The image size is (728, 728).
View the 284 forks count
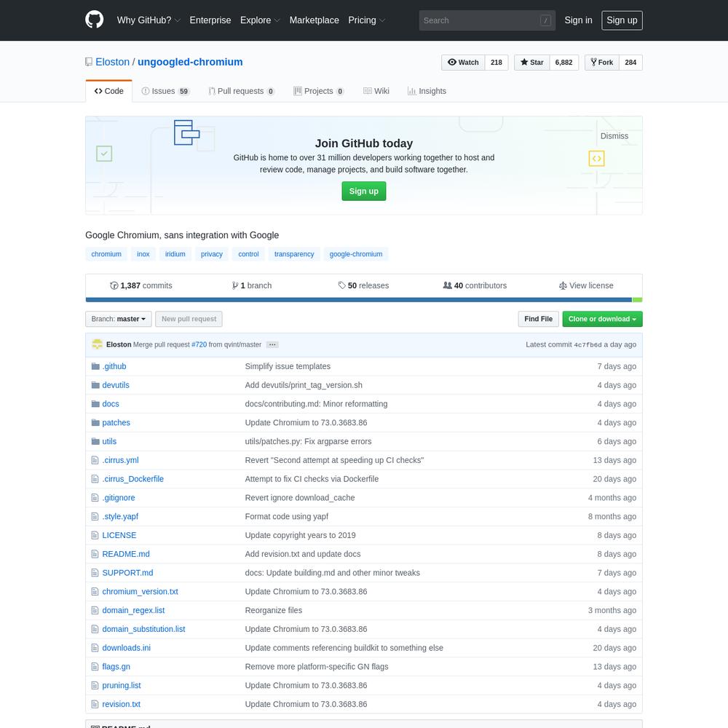coord(630,62)
